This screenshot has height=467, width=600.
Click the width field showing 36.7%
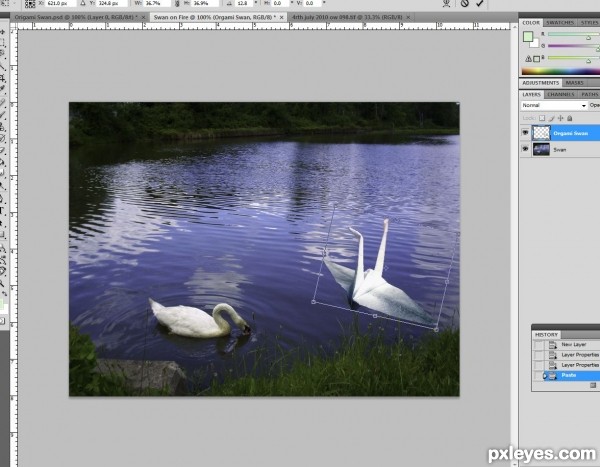[157, 3]
